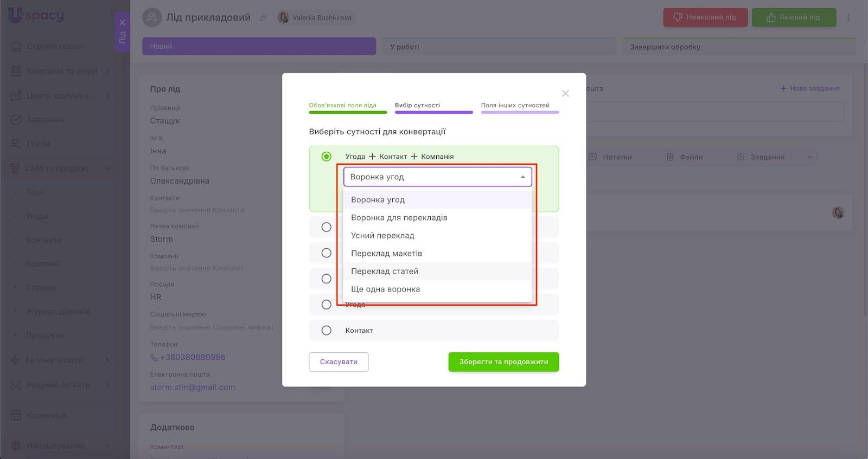Click the Файли document icon
This screenshot has height=459, width=868.
click(670, 157)
